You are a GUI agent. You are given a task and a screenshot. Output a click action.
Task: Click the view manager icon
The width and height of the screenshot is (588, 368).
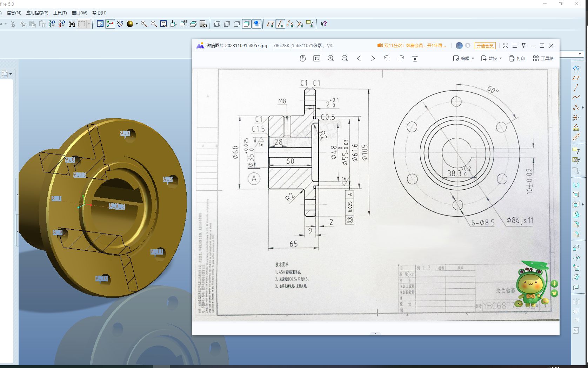tap(203, 24)
